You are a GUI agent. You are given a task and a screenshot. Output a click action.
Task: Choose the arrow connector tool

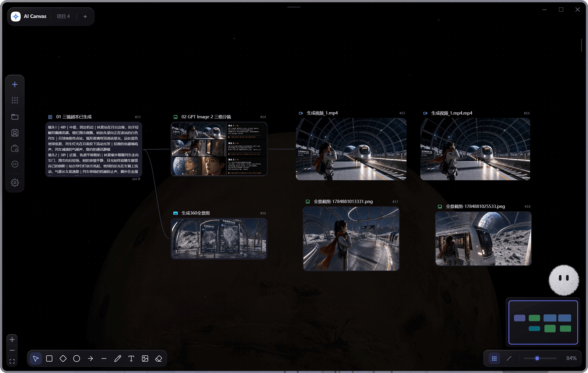90,359
